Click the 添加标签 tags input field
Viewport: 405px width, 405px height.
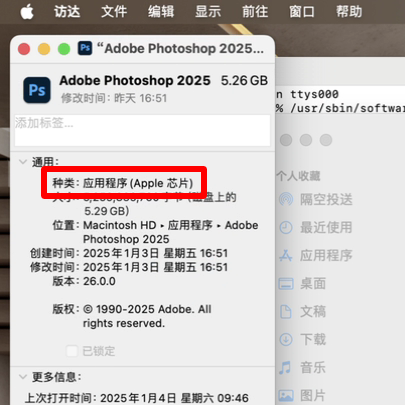(x=142, y=130)
